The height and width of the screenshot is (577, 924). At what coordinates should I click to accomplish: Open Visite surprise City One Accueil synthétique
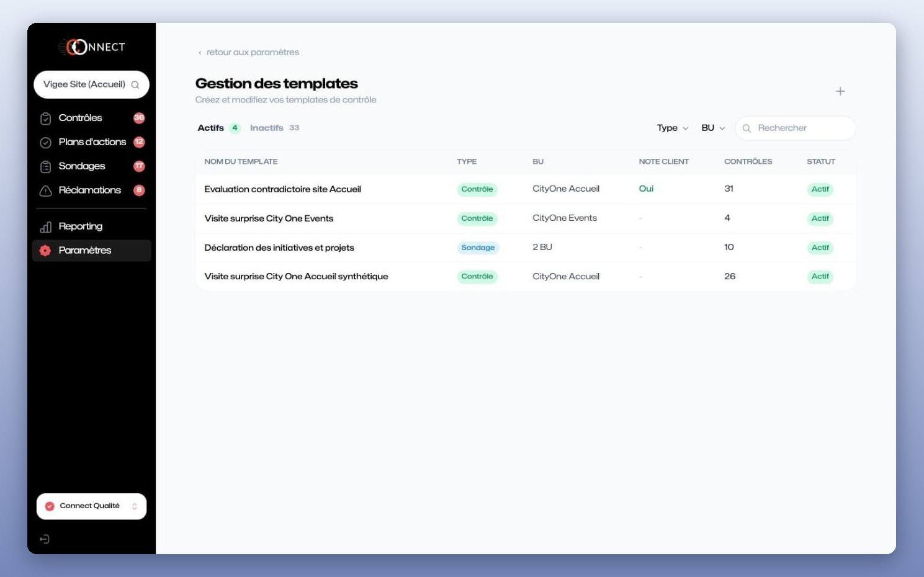296,277
